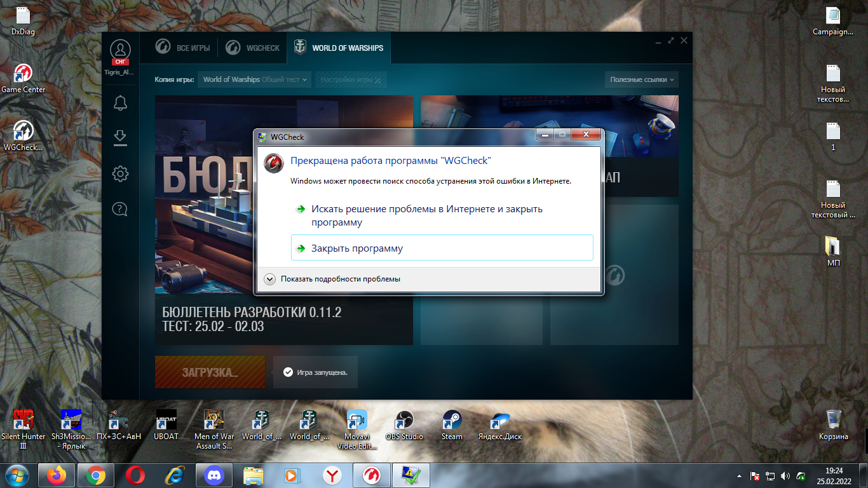The height and width of the screenshot is (488, 868).
Task: Show hidden system tray icons arrow
Action: [x=738, y=475]
